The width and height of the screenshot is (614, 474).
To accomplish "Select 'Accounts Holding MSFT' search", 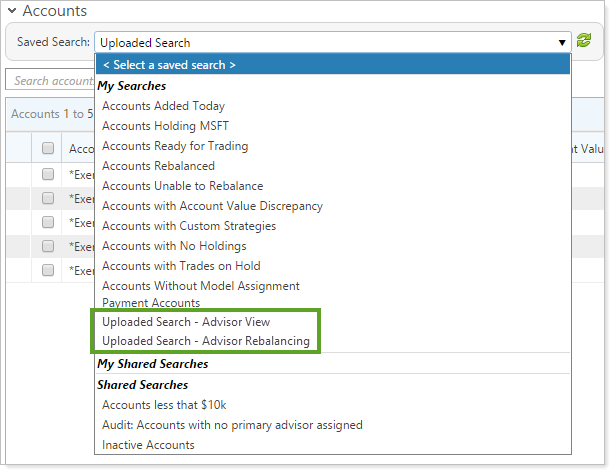I will (165, 126).
